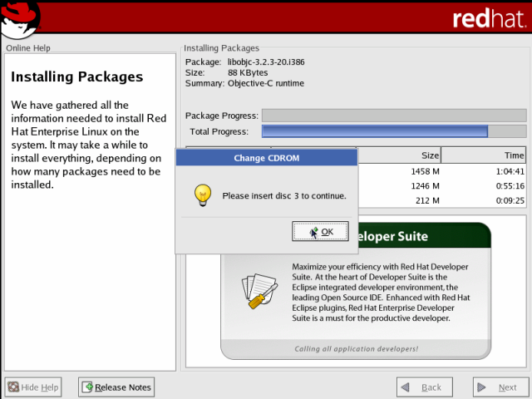The image size is (532, 399).
Task: Click the '88 KBytes' size value
Action: click(x=248, y=72)
